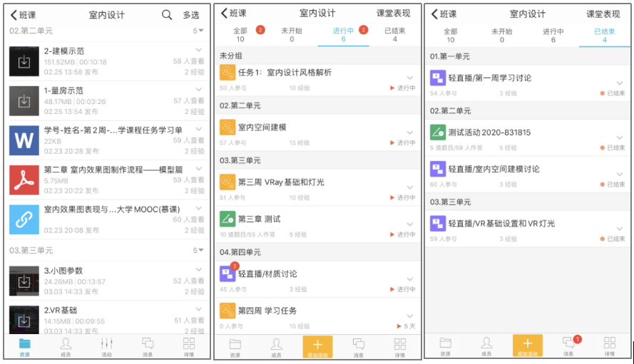Image resolution: width=634 pixels, height=364 pixels.
Task: Switch to 全部 tab showing red badge 2
Action: (x=241, y=35)
